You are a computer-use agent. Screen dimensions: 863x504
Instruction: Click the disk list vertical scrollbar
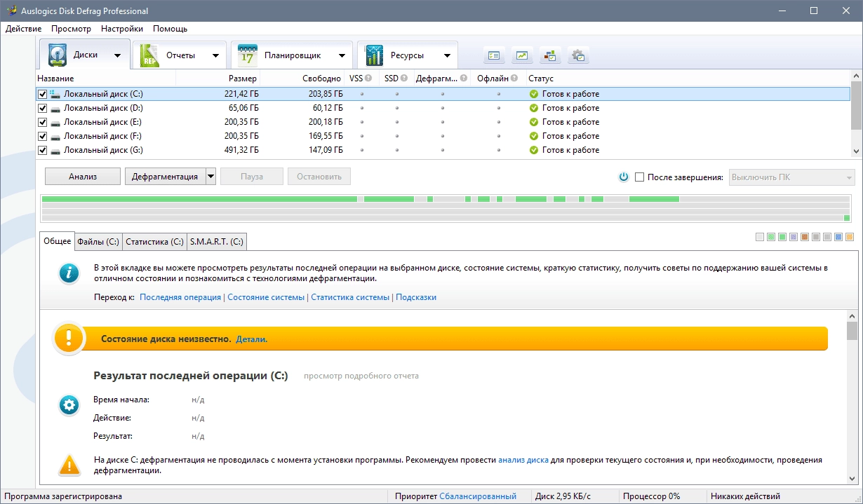[x=856, y=114]
